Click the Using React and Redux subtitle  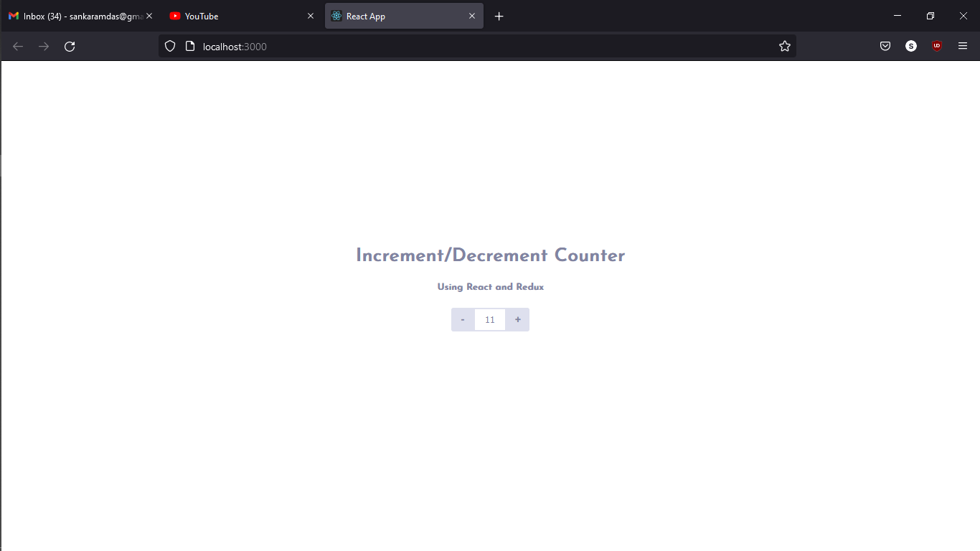(x=490, y=286)
